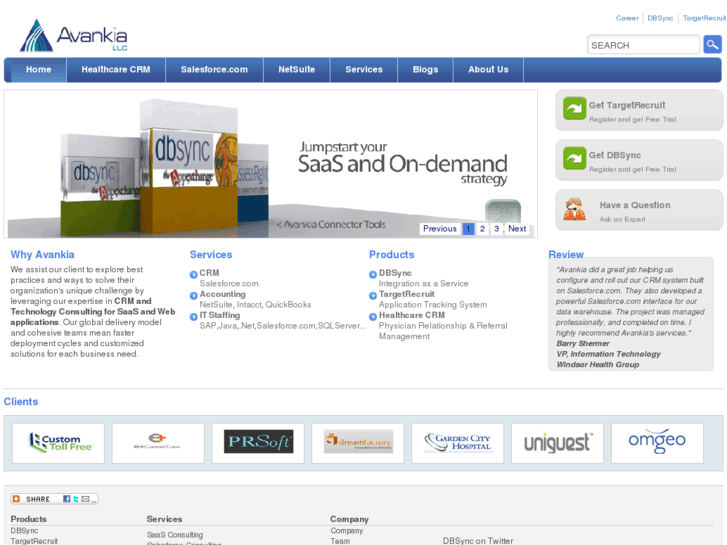Click the orange plus share icon

[x=16, y=499]
